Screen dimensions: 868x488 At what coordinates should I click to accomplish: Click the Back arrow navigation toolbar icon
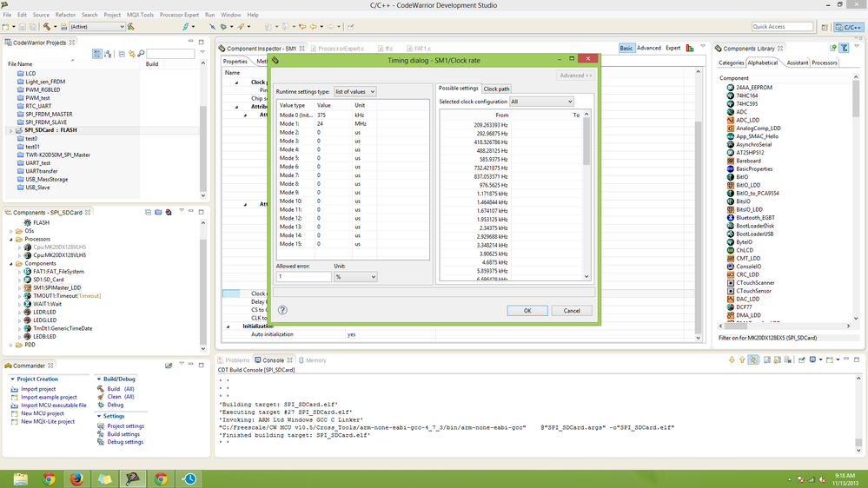[x=314, y=27]
